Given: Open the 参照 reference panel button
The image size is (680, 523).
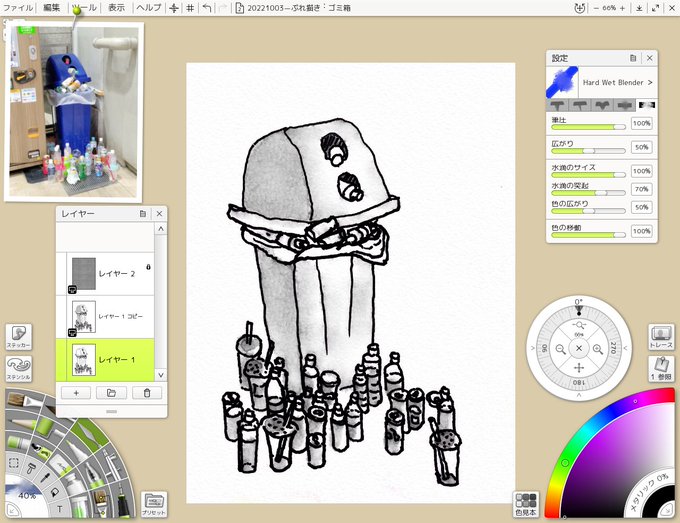Looking at the screenshot, I should [x=661, y=369].
